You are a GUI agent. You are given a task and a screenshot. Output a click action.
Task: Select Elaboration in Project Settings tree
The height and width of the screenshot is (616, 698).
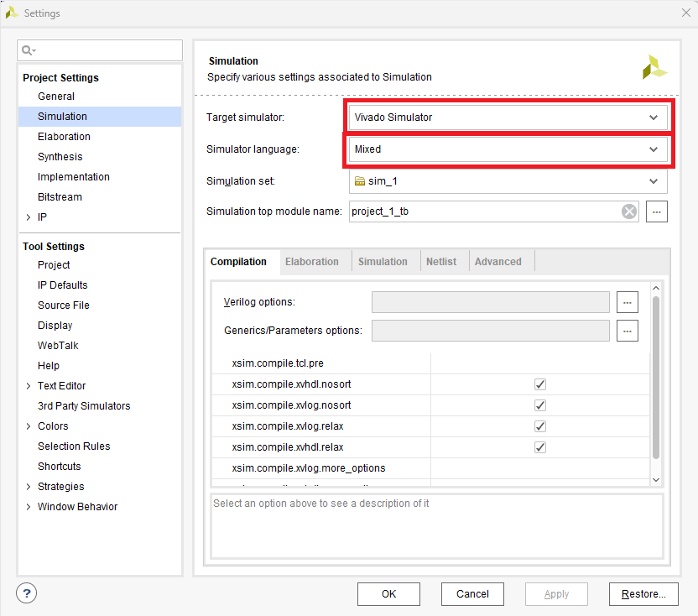64,137
